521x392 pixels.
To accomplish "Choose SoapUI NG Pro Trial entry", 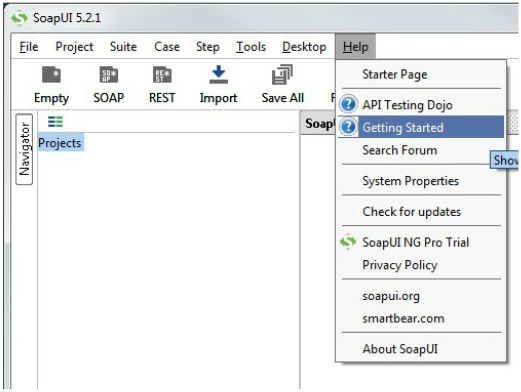I will click(x=421, y=242).
